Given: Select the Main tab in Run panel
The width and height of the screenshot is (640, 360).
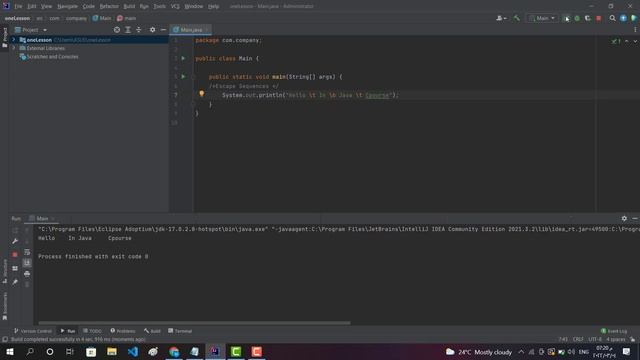Looking at the screenshot, I should [42, 218].
